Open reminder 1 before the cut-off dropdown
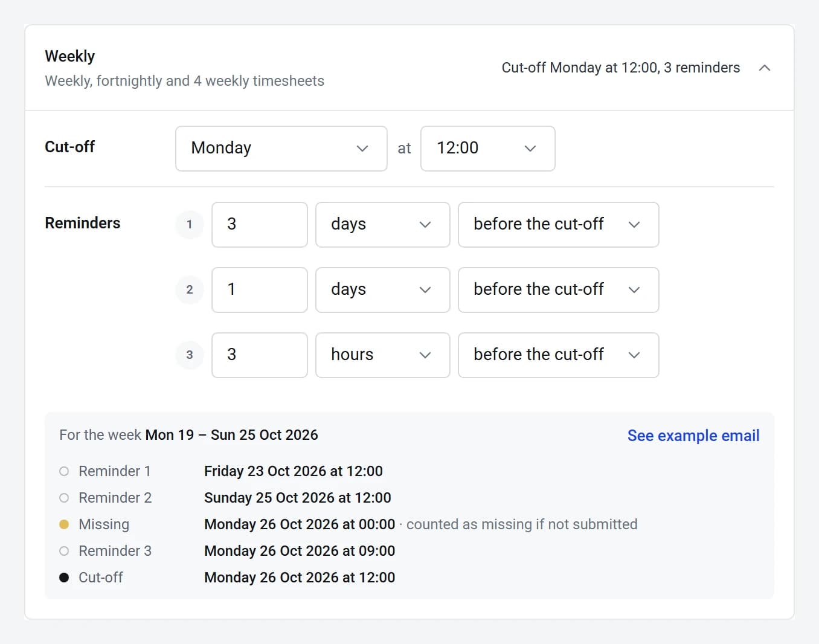This screenshot has width=819, height=644. [559, 225]
